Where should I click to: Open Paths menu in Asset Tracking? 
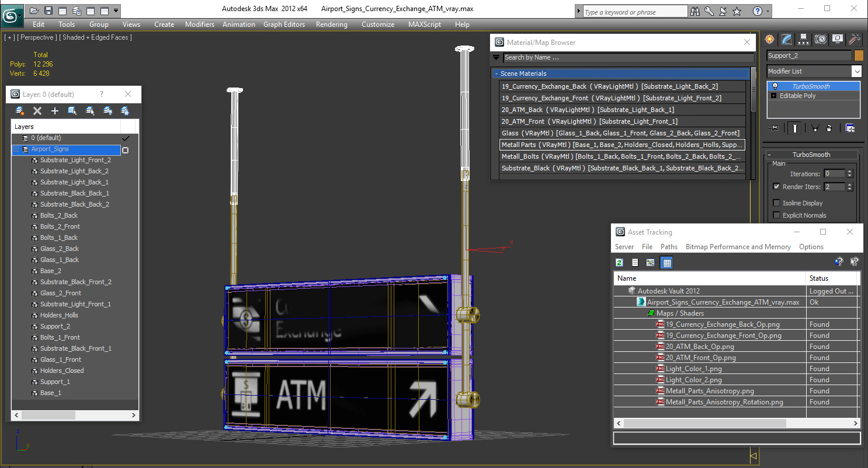669,247
